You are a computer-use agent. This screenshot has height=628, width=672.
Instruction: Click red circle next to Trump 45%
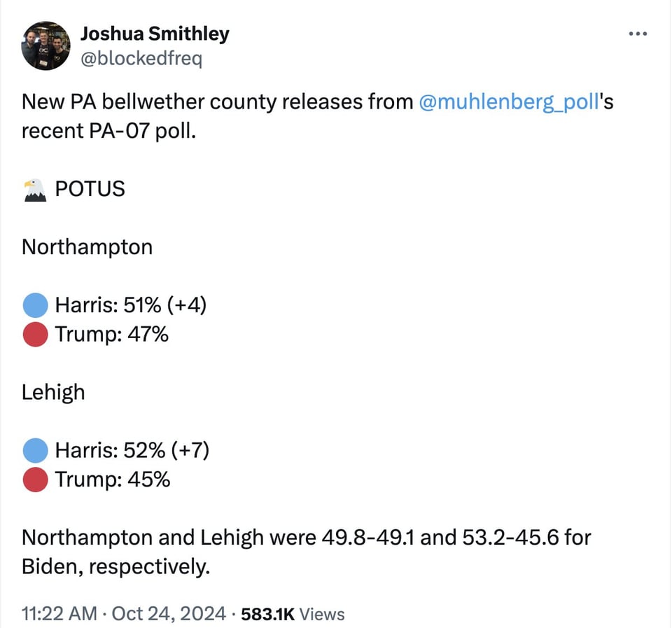click(35, 480)
